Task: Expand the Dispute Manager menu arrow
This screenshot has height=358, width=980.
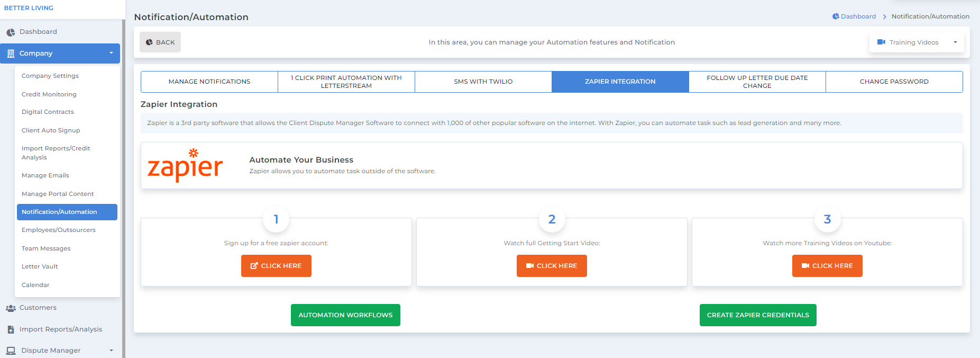Action: tap(111, 351)
